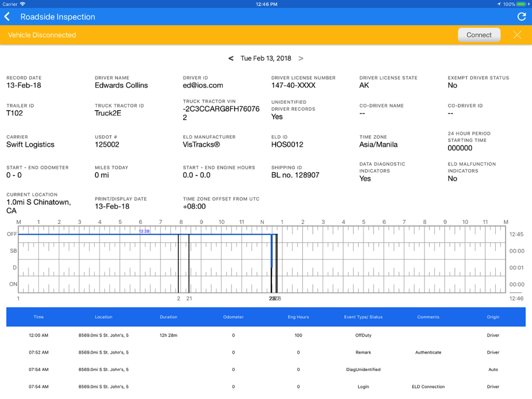Click driver license state AK
Screen dimensions: 532x399
(364, 86)
